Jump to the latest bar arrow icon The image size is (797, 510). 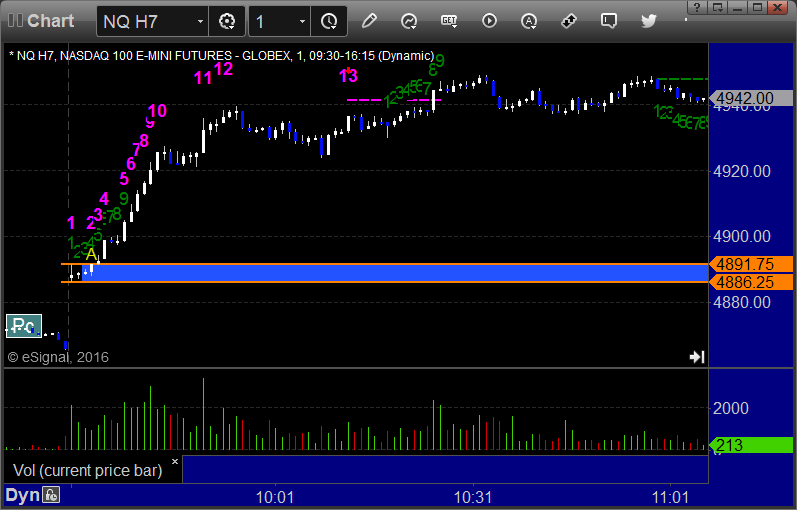[x=697, y=357]
